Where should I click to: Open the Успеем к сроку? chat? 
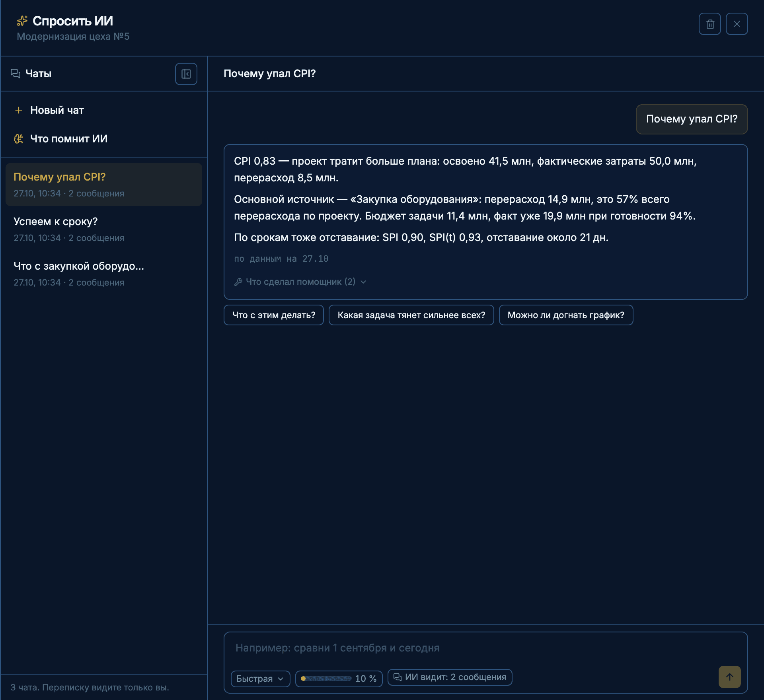click(104, 229)
